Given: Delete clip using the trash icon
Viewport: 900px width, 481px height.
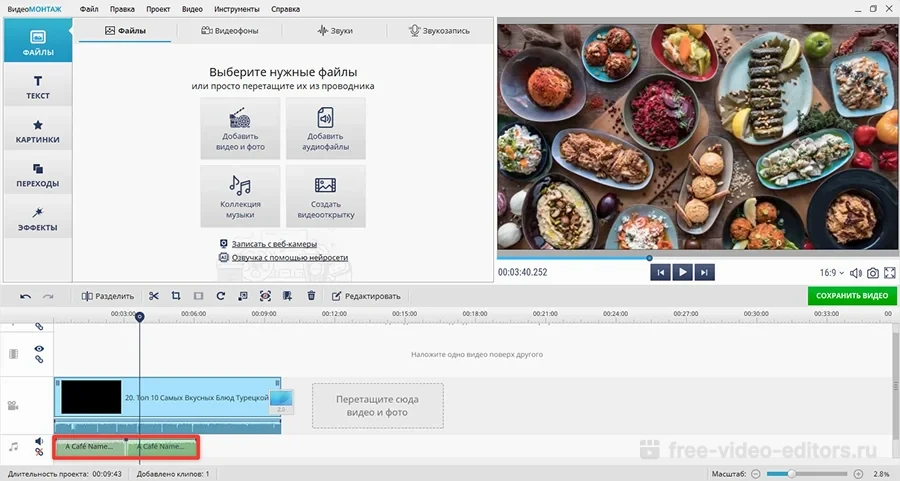Looking at the screenshot, I should tap(311, 296).
